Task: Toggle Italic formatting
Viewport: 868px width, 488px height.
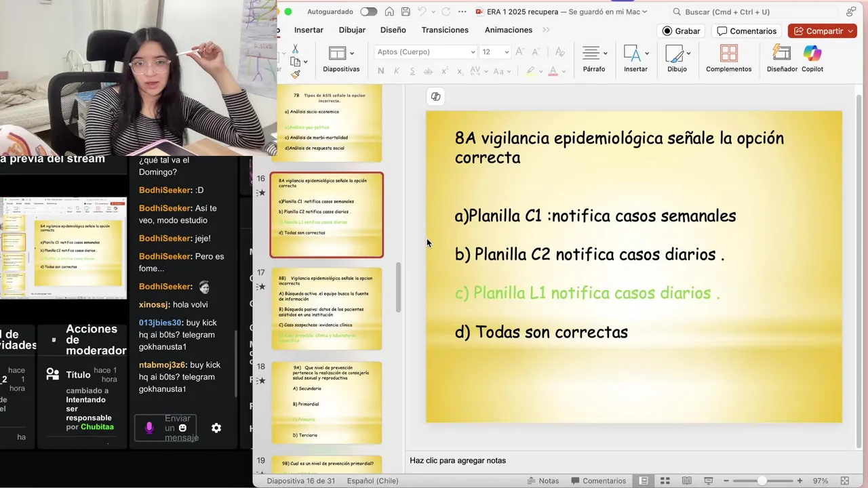Action: [x=397, y=71]
